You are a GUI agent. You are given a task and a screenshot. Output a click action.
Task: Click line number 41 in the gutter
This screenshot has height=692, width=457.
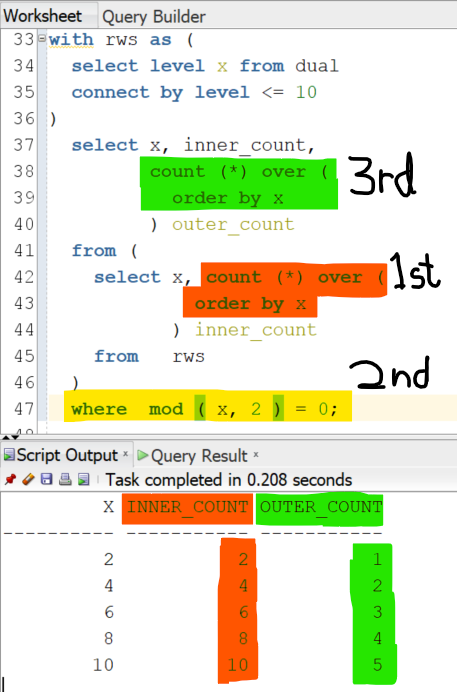pyautogui.click(x=24, y=251)
